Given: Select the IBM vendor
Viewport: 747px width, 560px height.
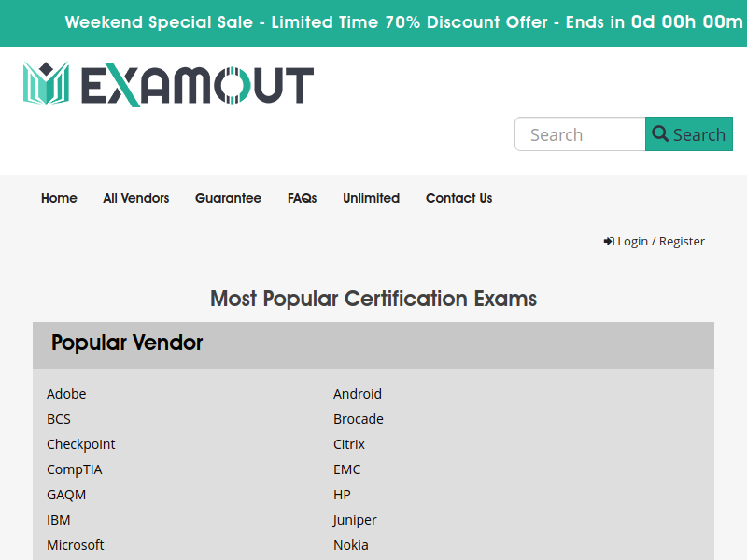Looking at the screenshot, I should click(x=59, y=520).
